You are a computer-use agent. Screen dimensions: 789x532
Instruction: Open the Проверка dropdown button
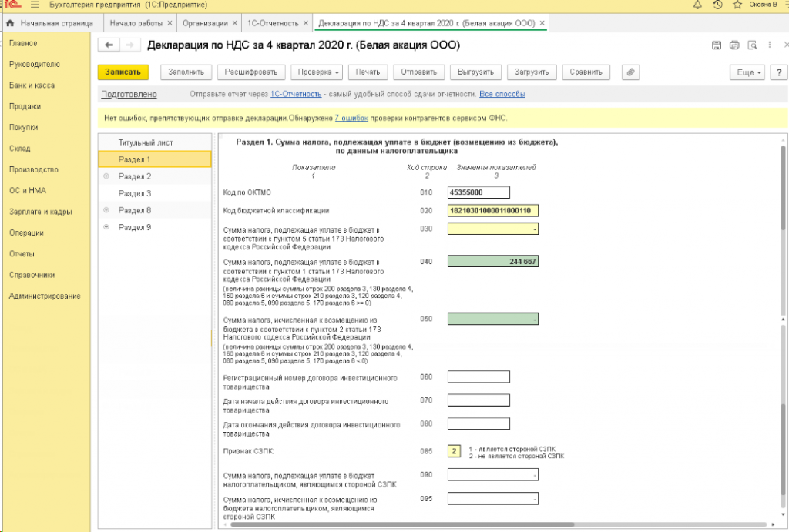[317, 72]
